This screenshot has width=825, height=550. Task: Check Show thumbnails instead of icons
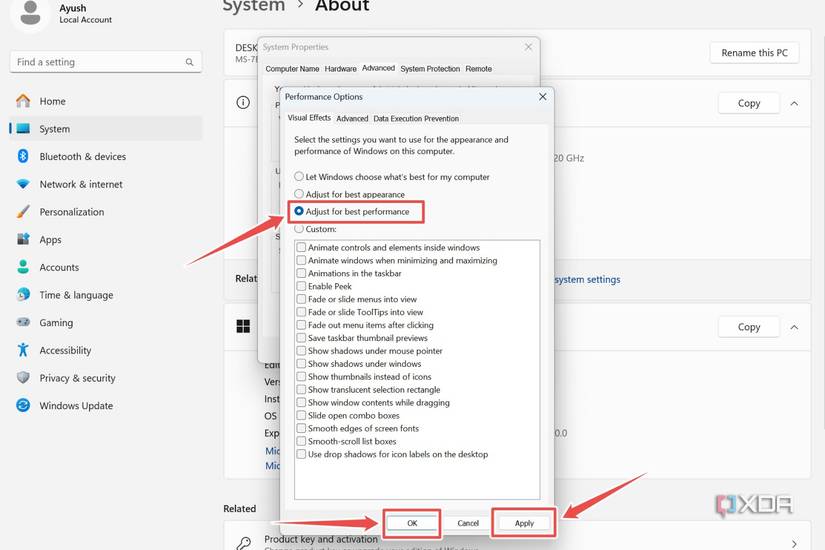coord(301,376)
